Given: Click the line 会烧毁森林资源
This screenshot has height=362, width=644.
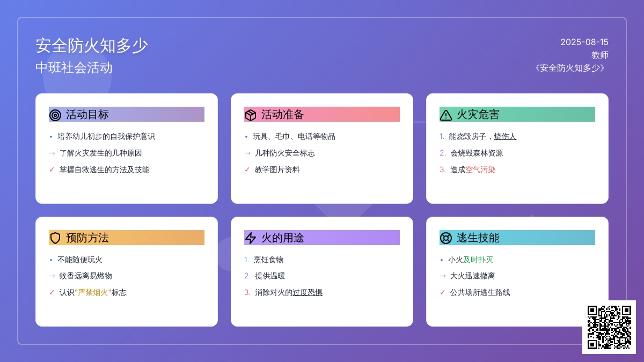Looking at the screenshot, I should [x=477, y=153].
